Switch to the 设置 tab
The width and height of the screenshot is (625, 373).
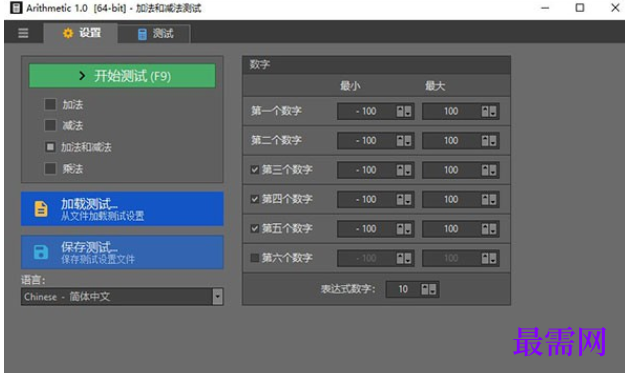[x=81, y=33]
